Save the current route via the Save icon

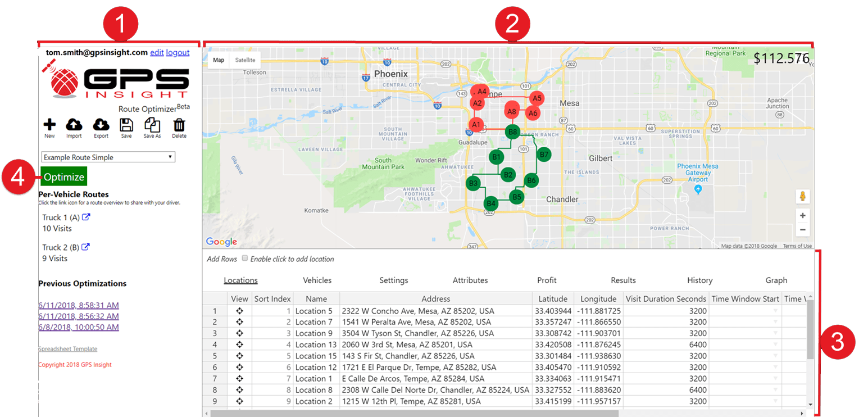coord(126,125)
